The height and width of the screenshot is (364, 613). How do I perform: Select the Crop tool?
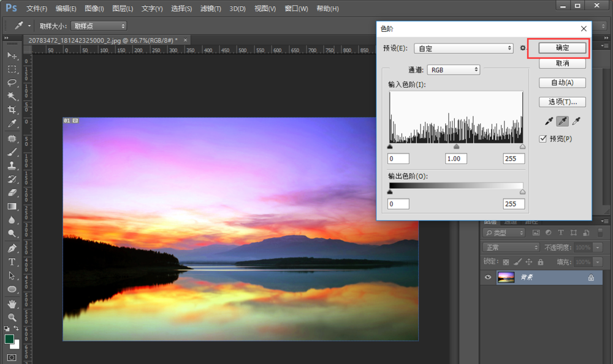click(12, 110)
